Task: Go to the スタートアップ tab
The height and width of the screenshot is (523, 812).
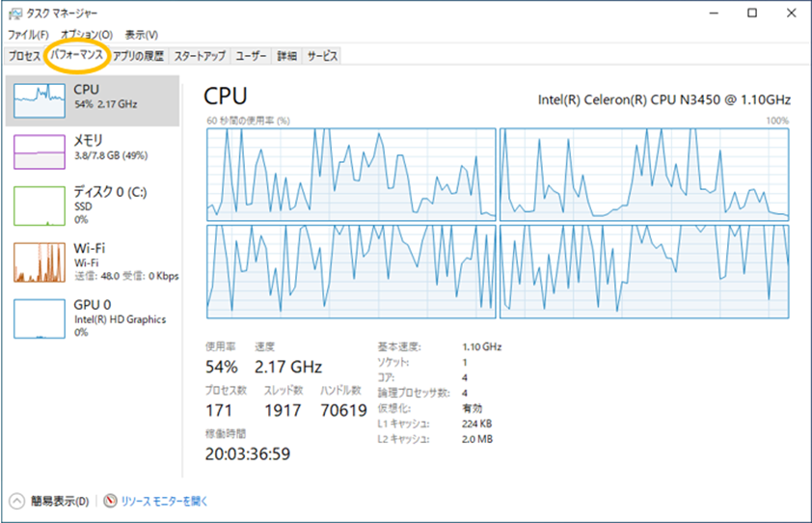Action: (200, 56)
